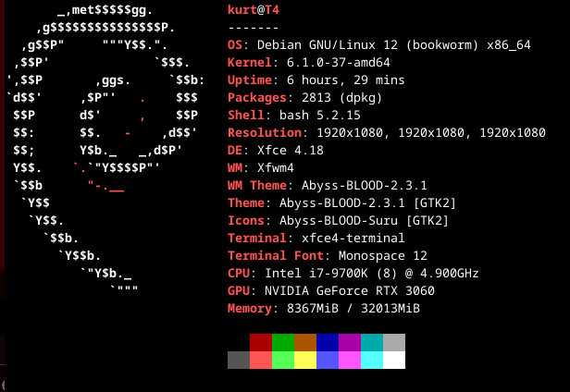Click the yellow color block

pyautogui.click(x=305, y=360)
